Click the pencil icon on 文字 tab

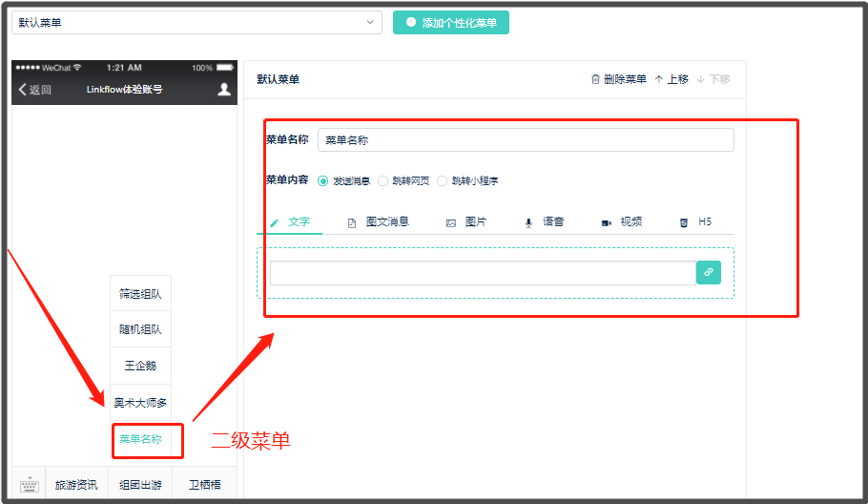275,223
